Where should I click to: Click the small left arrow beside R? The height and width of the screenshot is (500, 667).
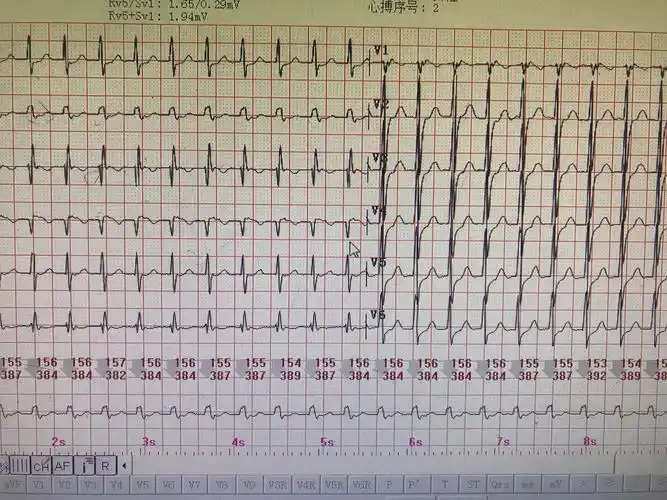coord(124,465)
